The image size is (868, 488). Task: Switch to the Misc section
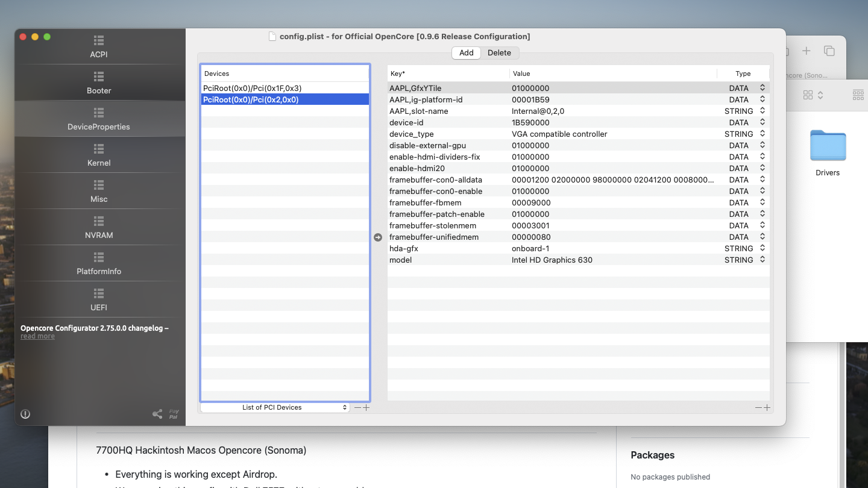(99, 191)
